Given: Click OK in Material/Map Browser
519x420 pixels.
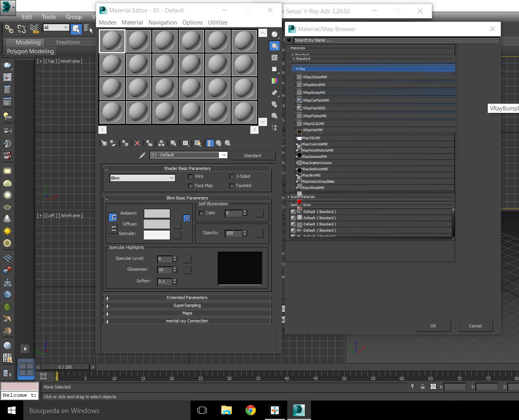Looking at the screenshot, I should pyautogui.click(x=433, y=326).
